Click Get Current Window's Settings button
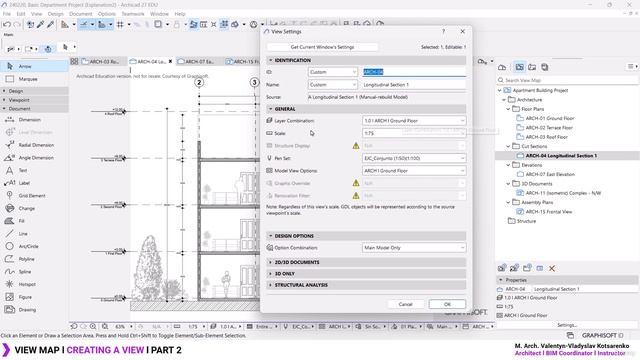The image size is (640, 360). (x=322, y=47)
